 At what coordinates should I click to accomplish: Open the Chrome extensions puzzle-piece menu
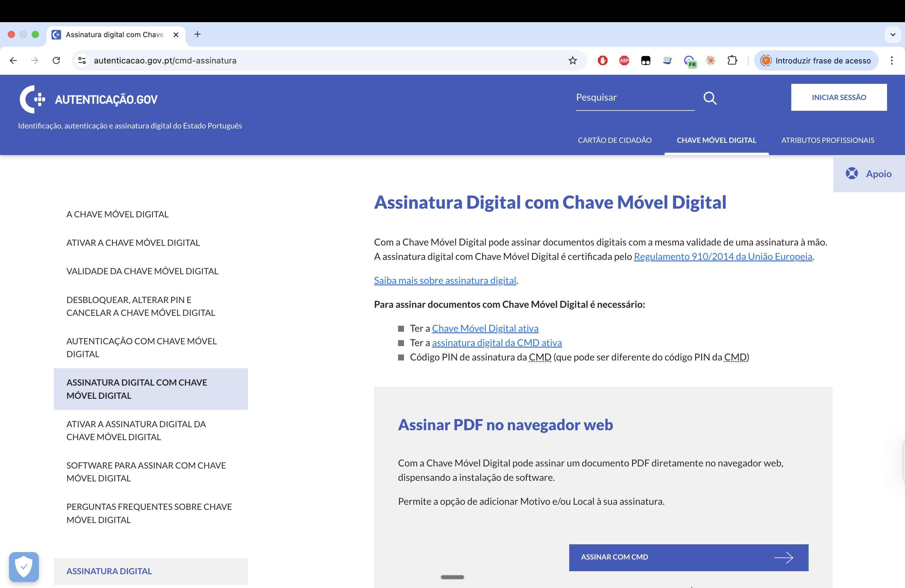pos(733,60)
